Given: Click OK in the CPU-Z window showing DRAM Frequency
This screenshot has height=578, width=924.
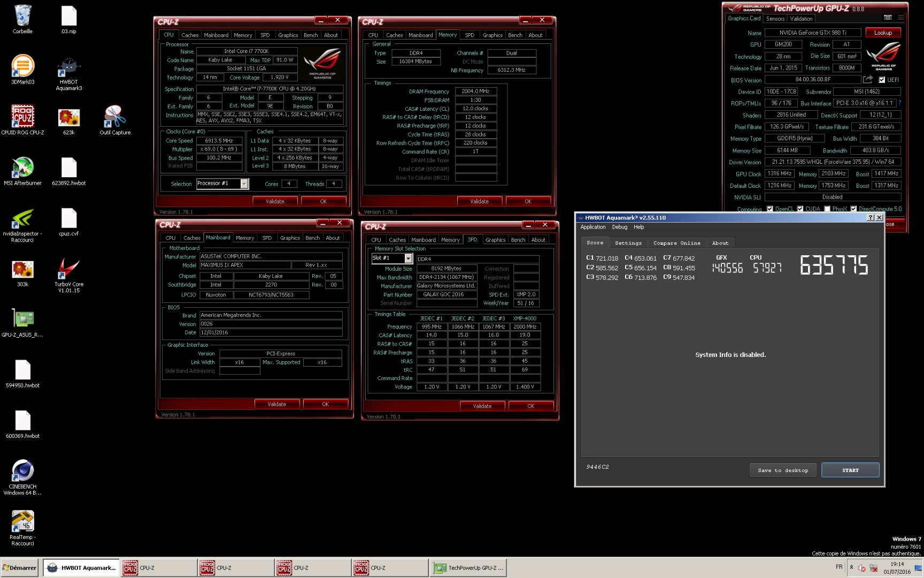Looking at the screenshot, I should 528,201.
